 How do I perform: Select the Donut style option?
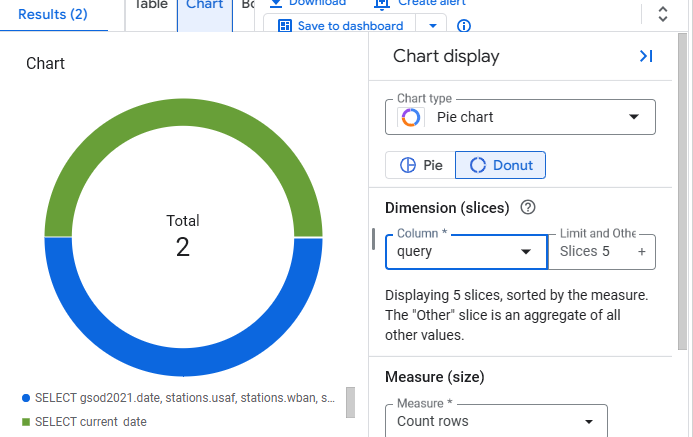click(x=500, y=165)
